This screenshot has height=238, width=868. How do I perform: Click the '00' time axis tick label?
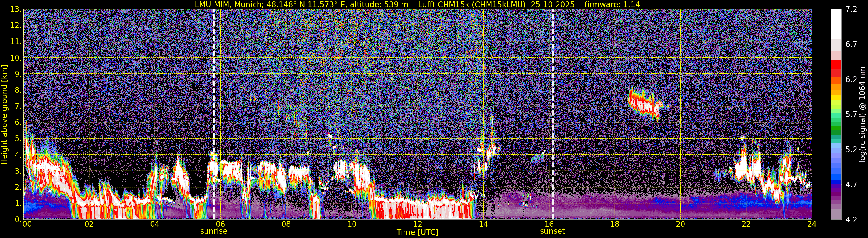coord(27,224)
